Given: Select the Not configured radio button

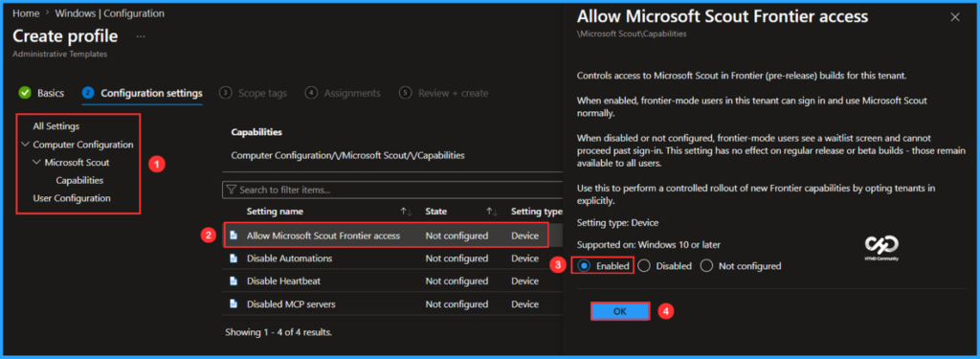Looking at the screenshot, I should tap(707, 266).
